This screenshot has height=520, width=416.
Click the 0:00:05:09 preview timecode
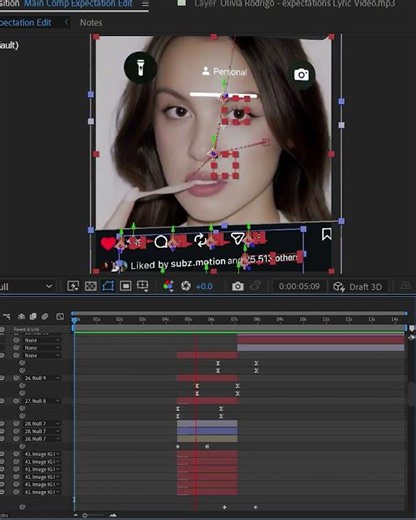[x=299, y=286]
